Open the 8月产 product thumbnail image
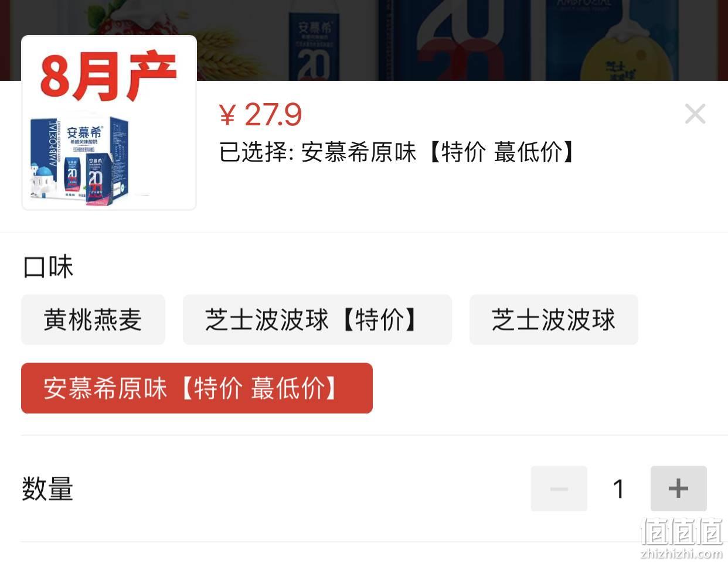 tap(109, 122)
